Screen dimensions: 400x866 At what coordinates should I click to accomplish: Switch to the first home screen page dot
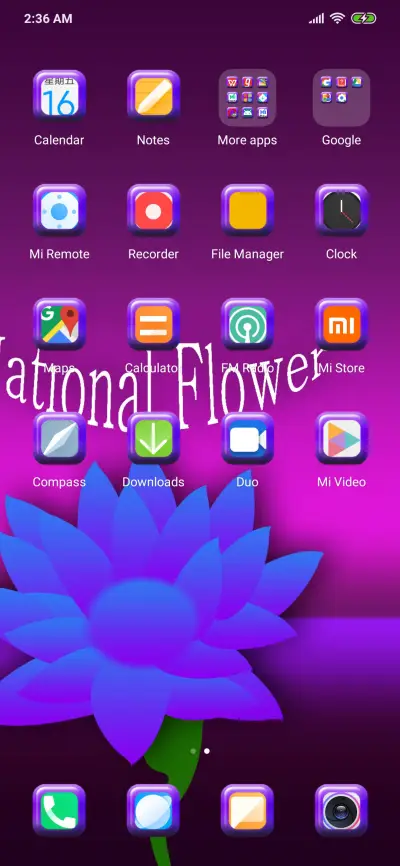pyautogui.click(x=193, y=751)
